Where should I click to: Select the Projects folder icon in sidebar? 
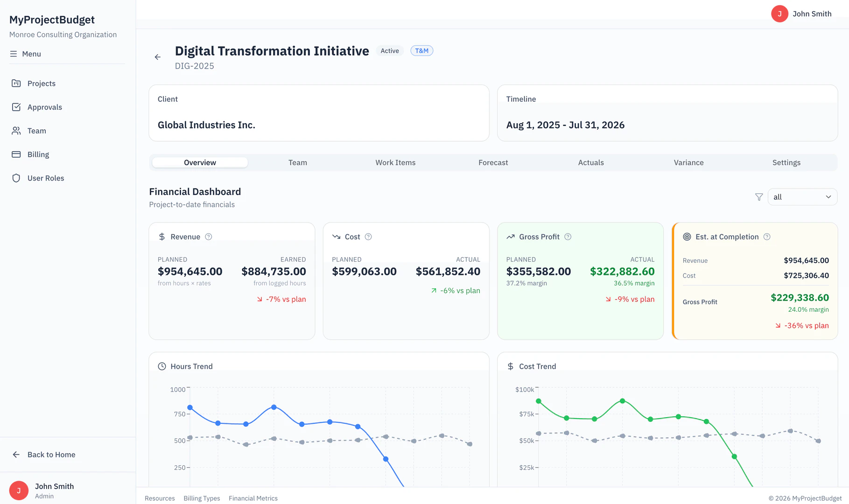(16, 83)
